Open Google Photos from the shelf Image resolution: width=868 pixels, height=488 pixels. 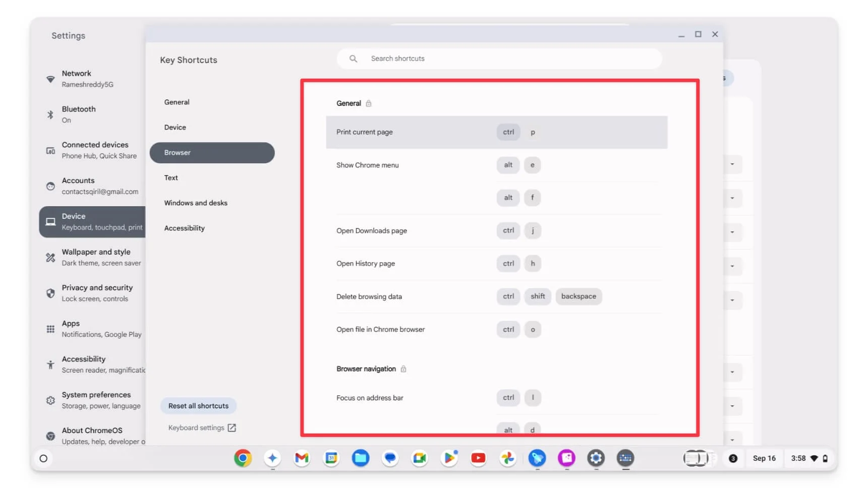point(508,458)
